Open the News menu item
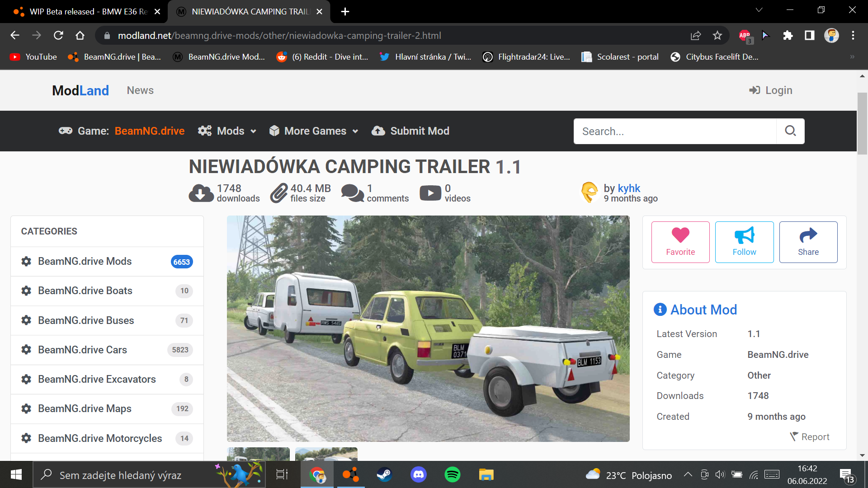Image resolution: width=868 pixels, height=488 pixels. pyautogui.click(x=140, y=90)
